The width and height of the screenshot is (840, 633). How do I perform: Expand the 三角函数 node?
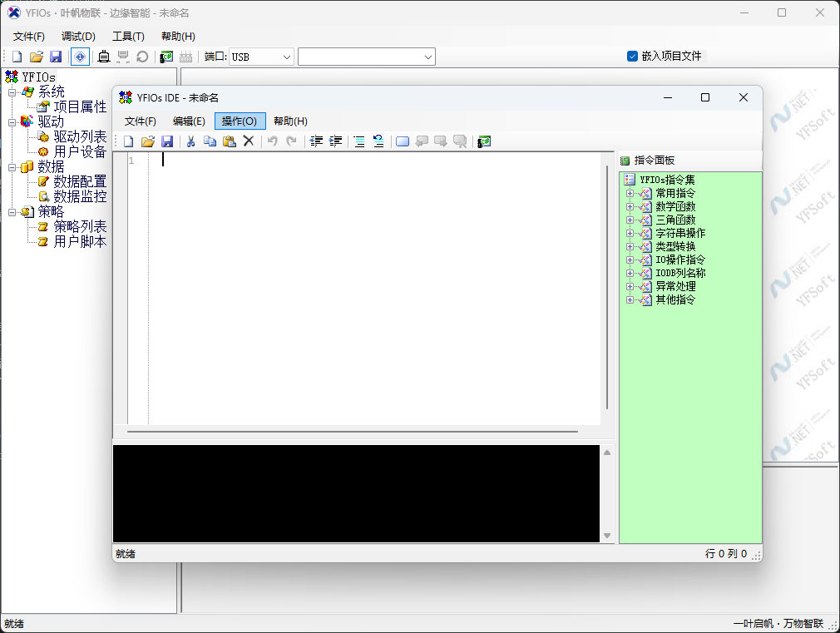click(x=630, y=220)
